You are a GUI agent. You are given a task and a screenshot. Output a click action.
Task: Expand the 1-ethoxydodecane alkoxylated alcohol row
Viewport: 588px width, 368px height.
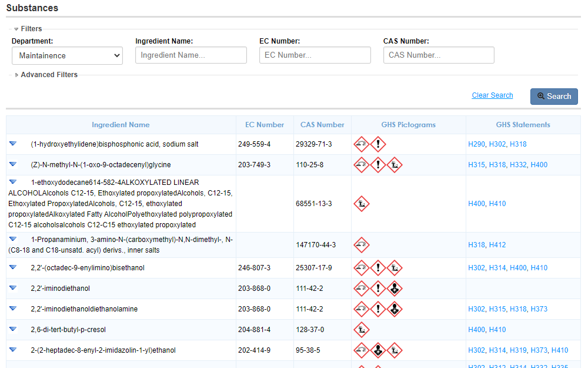pos(13,182)
